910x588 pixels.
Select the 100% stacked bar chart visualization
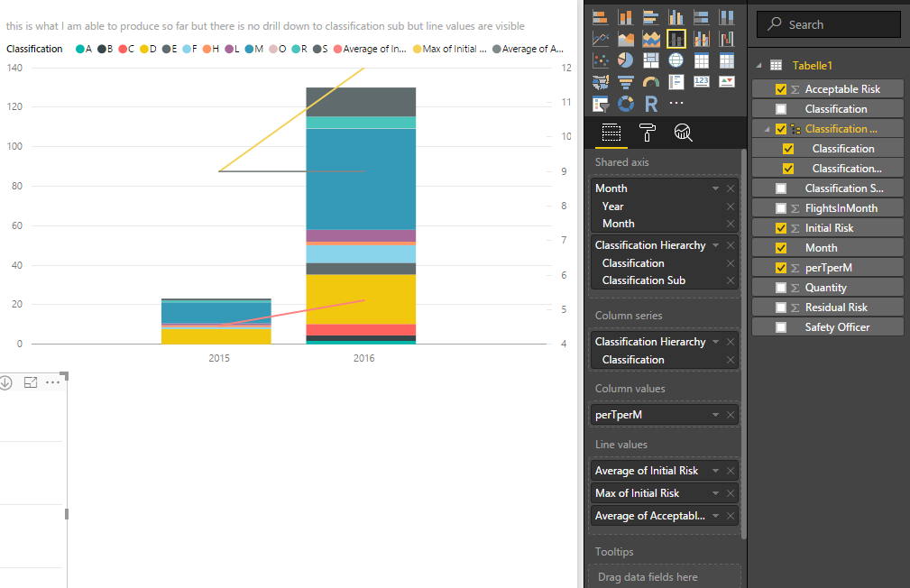701,17
